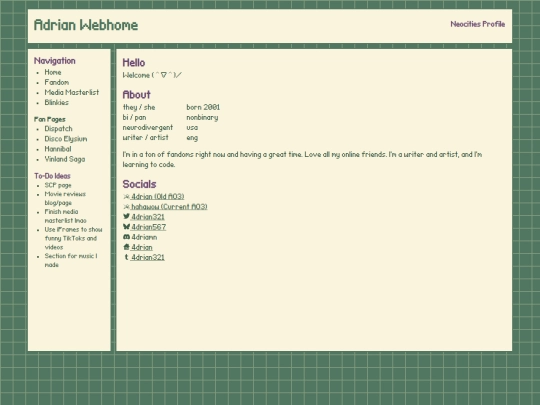Open the 4drian567 Bluesky link

point(148,227)
